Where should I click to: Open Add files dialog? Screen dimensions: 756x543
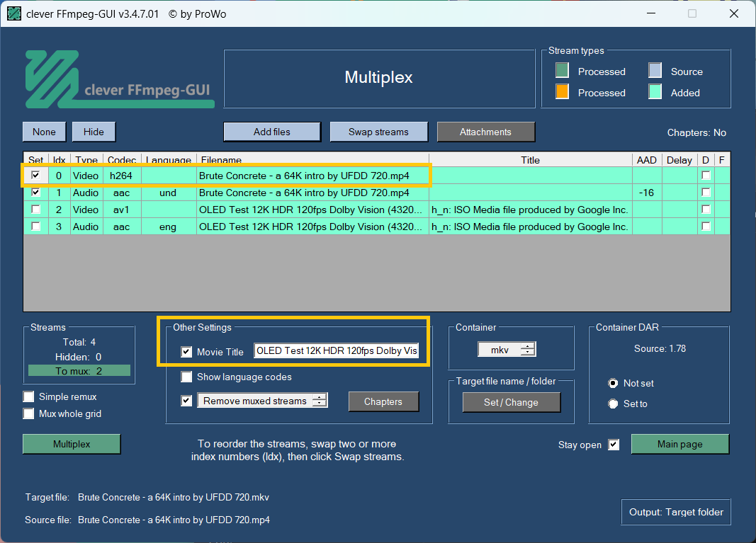272,132
